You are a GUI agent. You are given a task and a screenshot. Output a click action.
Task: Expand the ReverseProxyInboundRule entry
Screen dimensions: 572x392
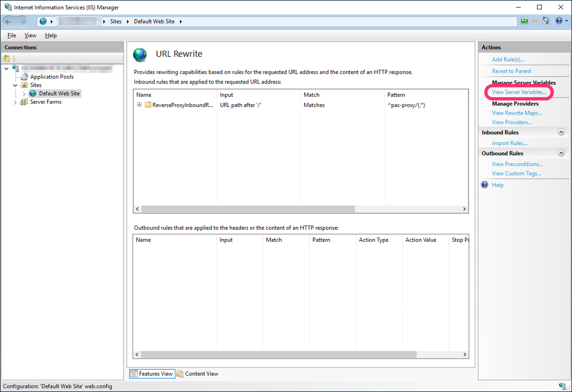(139, 105)
